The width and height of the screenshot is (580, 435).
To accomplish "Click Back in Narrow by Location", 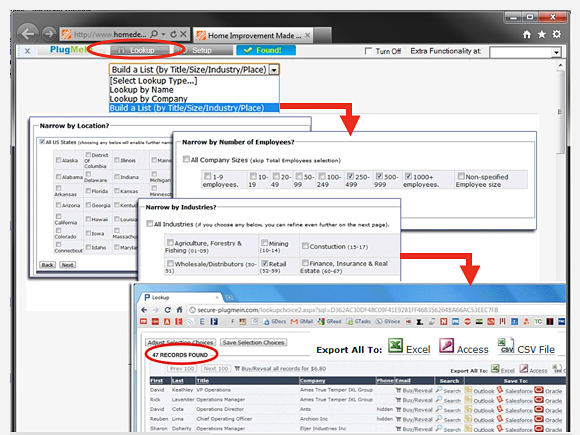I will [x=47, y=265].
